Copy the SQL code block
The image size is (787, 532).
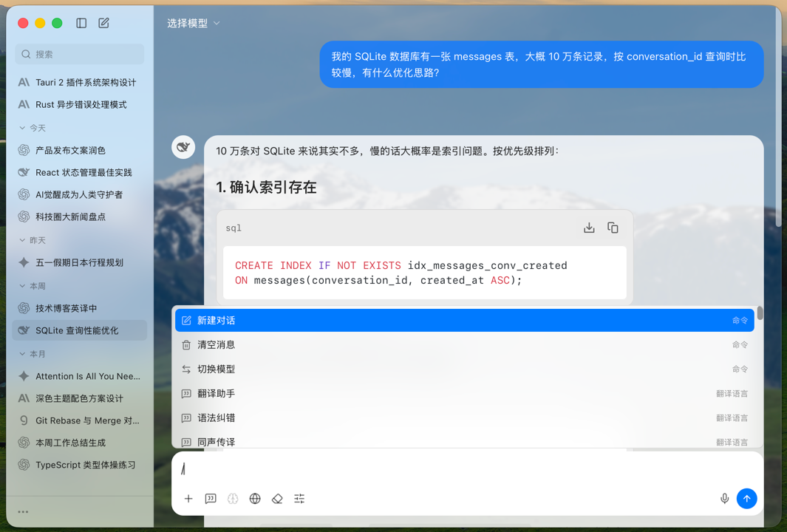click(x=613, y=228)
